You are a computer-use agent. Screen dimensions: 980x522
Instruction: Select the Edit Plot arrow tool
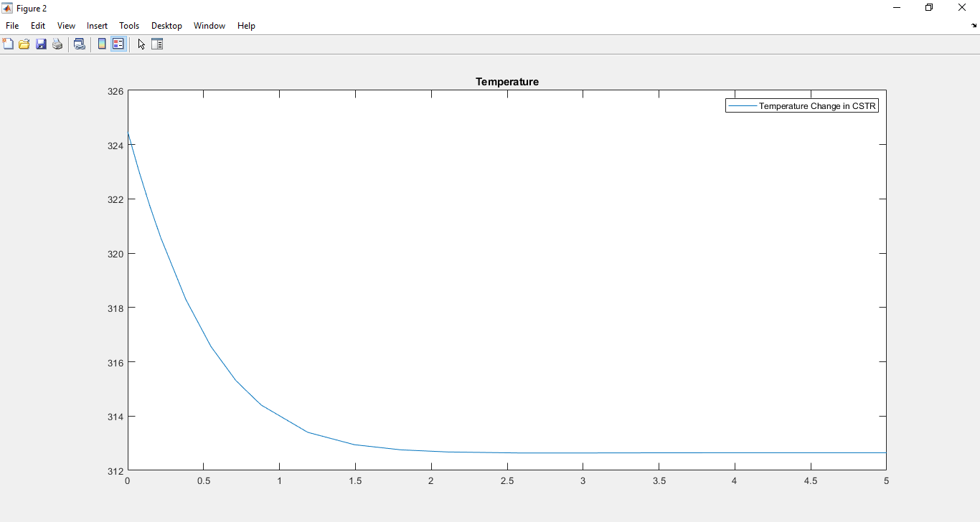(x=141, y=44)
